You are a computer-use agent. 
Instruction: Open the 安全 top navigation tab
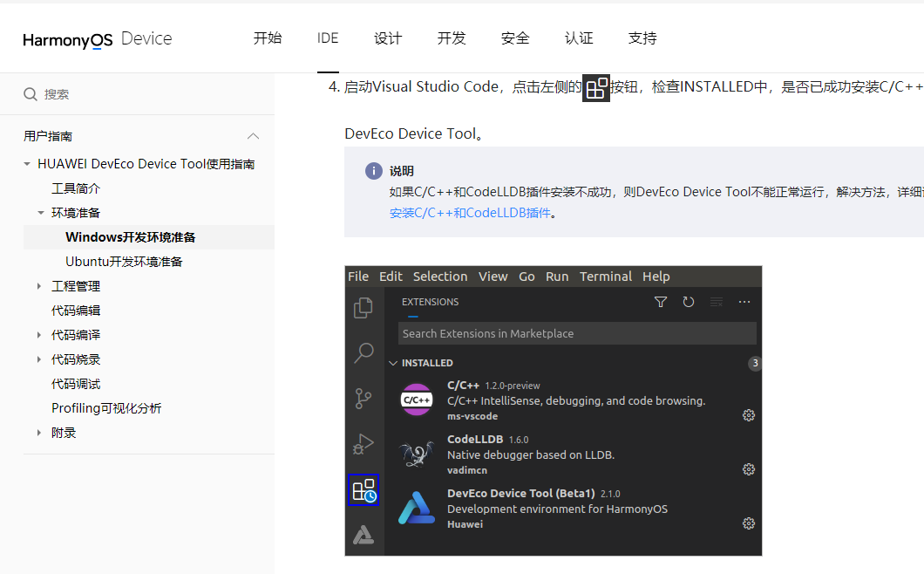515,38
